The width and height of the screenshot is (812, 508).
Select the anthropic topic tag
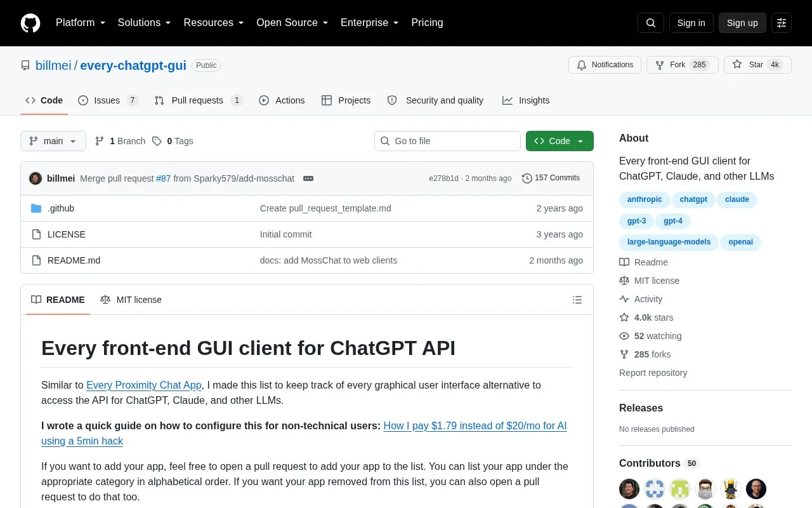pos(645,199)
